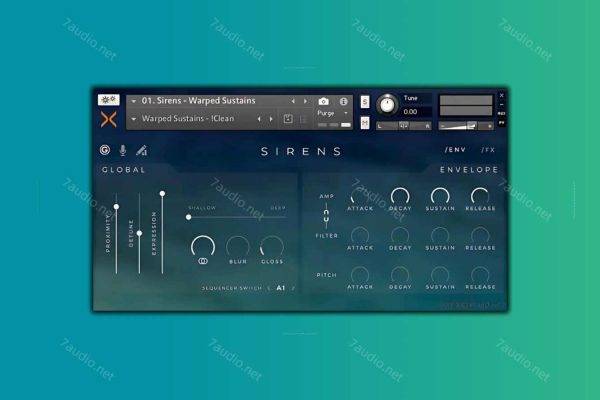Open the microphone settings page
Screen dimensions: 600x400
123,150
